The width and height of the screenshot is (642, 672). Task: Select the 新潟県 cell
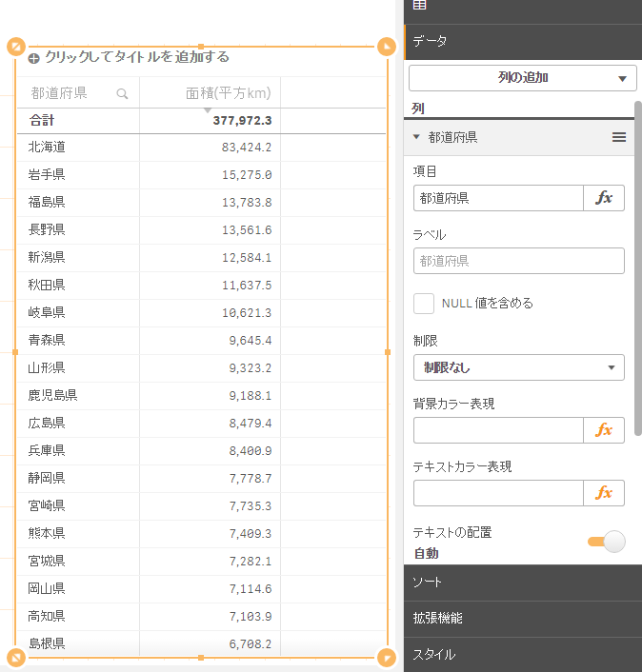78,258
